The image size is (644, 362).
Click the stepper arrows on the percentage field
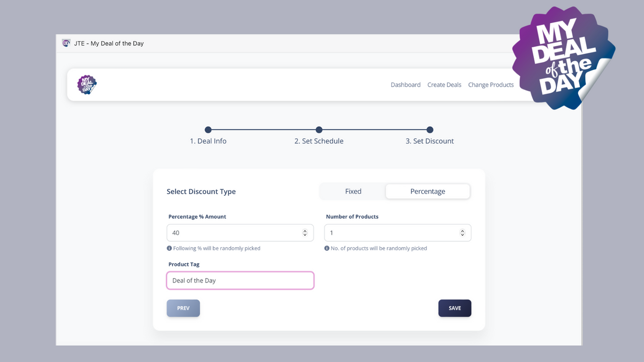(305, 233)
